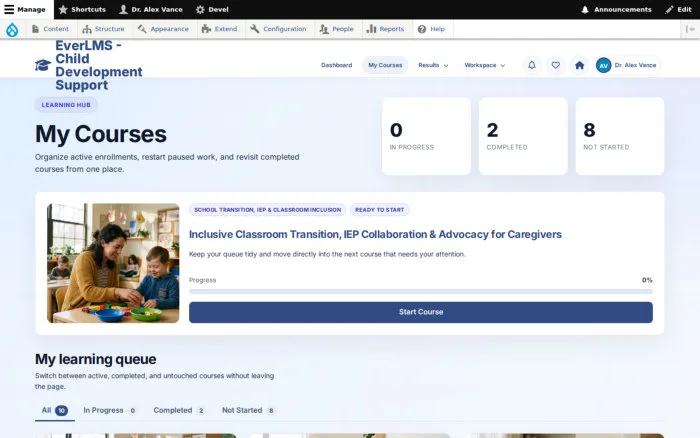The width and height of the screenshot is (700, 438).
Task: Click the Start Course button
Action: (421, 312)
